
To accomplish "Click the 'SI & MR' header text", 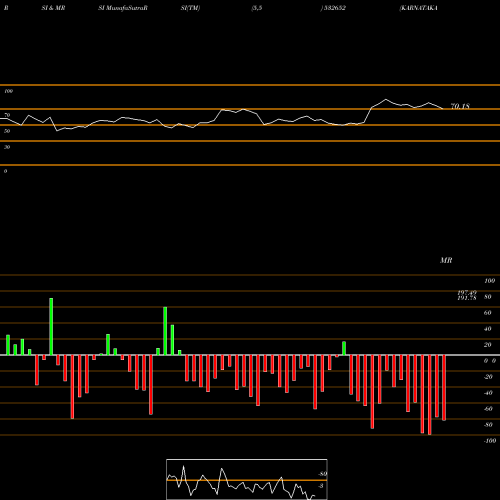I will [53, 8].
